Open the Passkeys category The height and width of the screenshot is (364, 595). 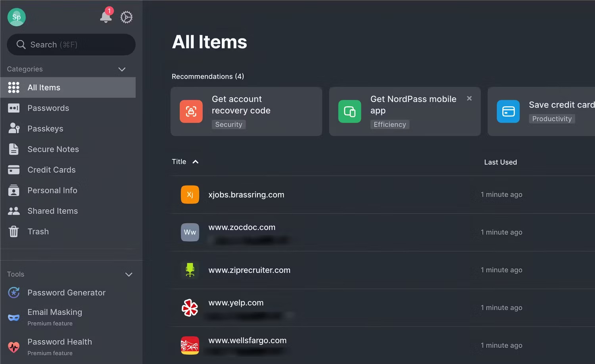[x=68, y=128]
